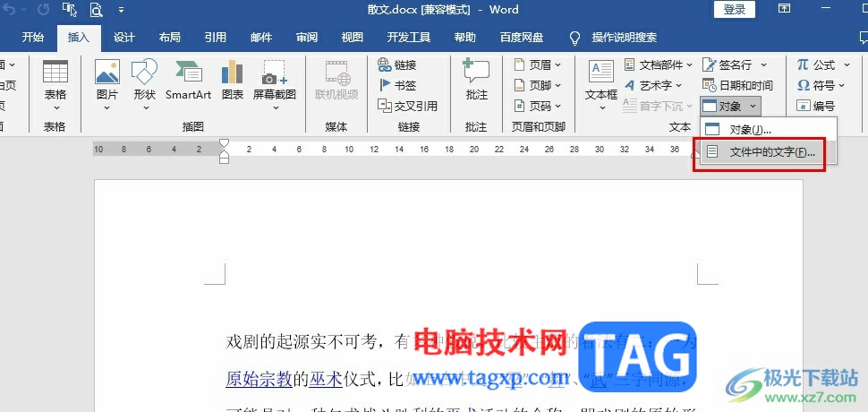Open the Text Box button
868x412 pixels.
pos(601,85)
